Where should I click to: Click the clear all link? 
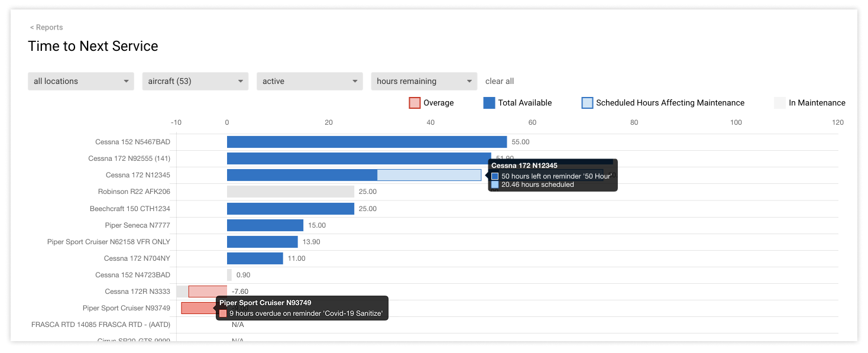[x=500, y=81]
